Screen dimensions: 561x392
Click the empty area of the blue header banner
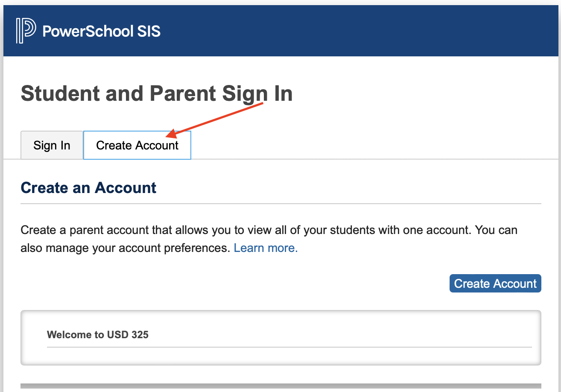(359, 31)
